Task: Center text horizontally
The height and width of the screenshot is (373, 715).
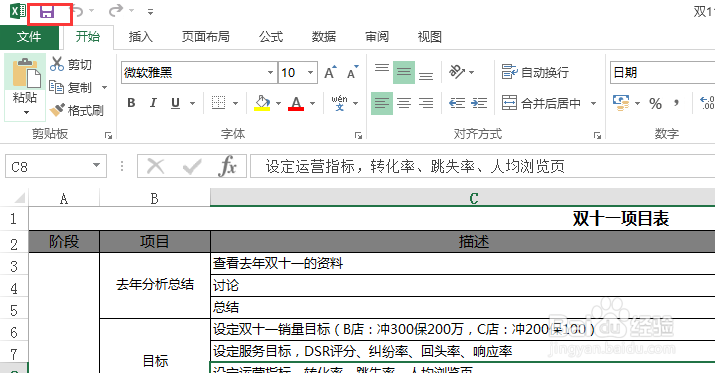Action: (404, 104)
